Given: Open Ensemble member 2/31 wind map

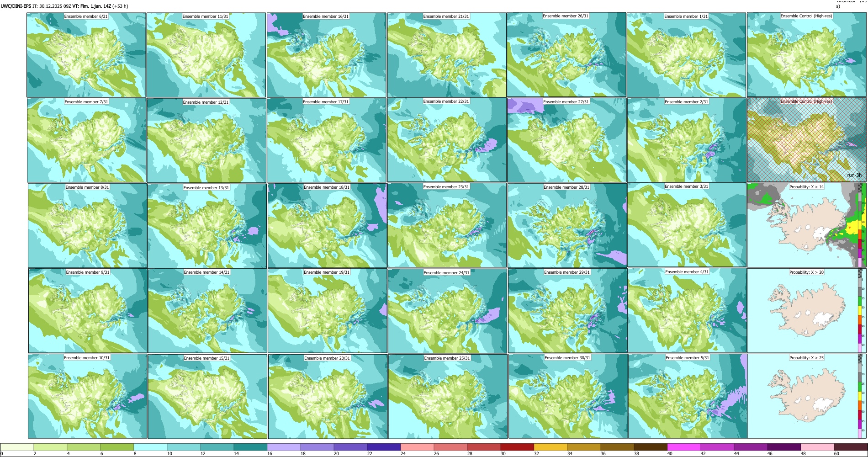Looking at the screenshot, I should [x=687, y=140].
